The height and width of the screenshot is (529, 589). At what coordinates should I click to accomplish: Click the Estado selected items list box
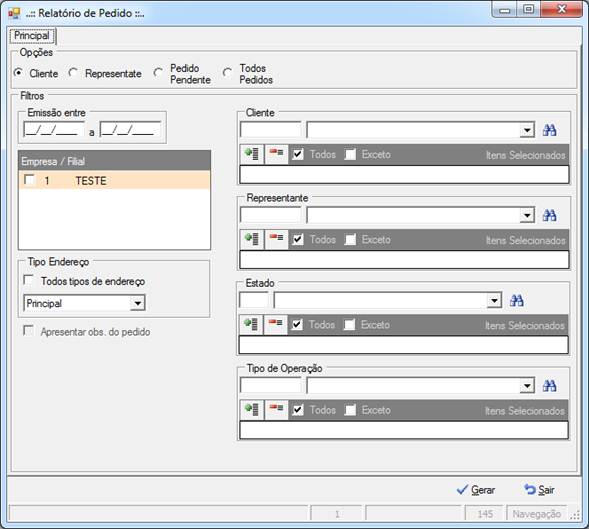pos(403,345)
